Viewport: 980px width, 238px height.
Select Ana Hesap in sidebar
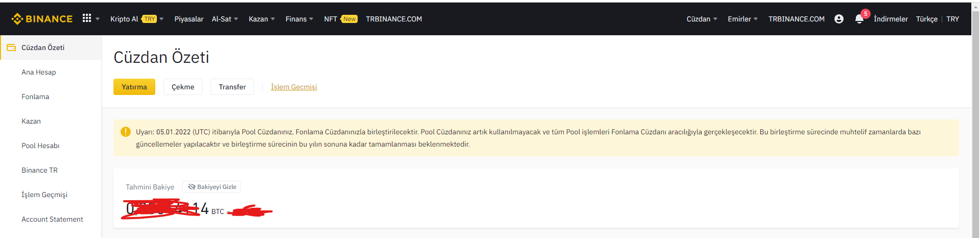click(x=39, y=72)
